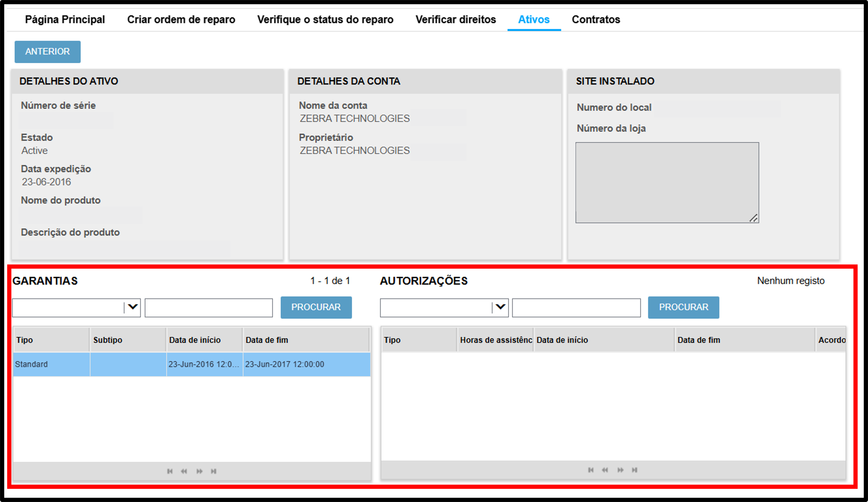868x502 pixels.
Task: Switch to Verificar direitos tab
Action: click(456, 19)
